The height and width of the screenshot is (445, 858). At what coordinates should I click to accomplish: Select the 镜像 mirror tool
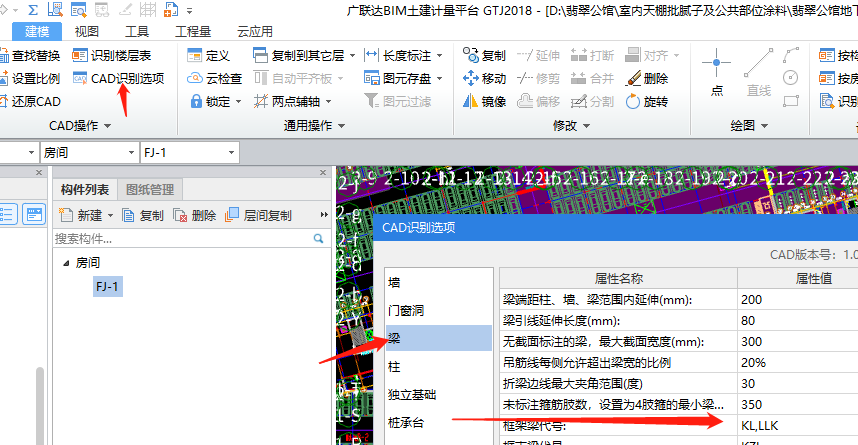click(484, 101)
